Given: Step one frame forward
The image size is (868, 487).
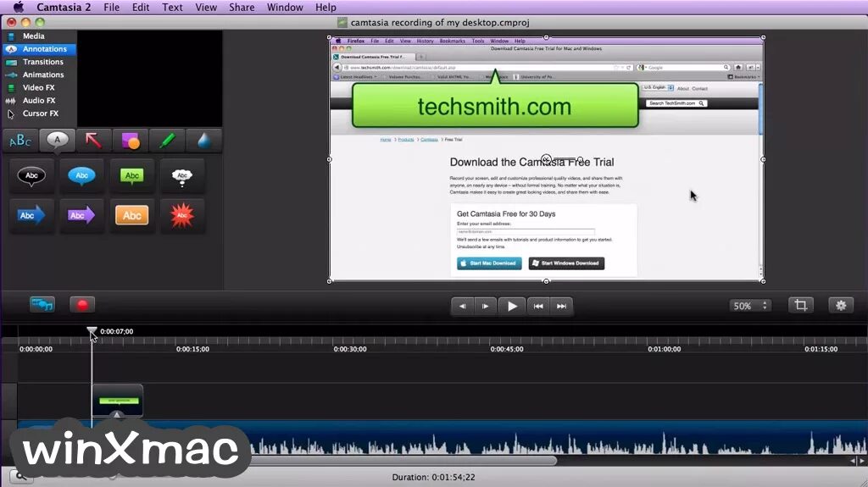Looking at the screenshot, I should click(x=486, y=306).
